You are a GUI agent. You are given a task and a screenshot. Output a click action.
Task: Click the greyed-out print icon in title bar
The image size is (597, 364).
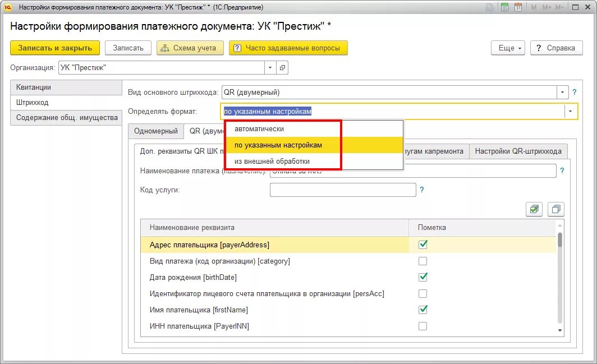(x=490, y=7)
